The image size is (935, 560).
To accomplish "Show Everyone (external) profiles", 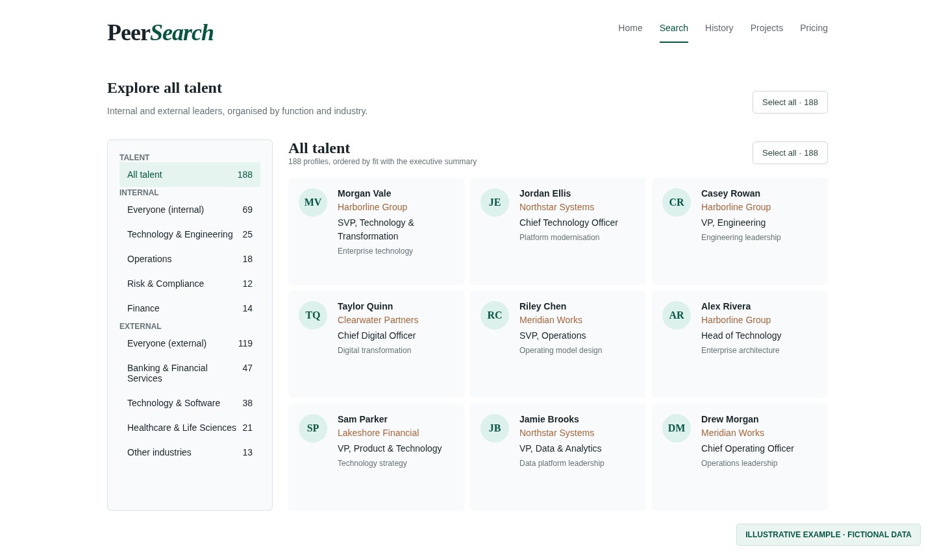I will point(190,343).
